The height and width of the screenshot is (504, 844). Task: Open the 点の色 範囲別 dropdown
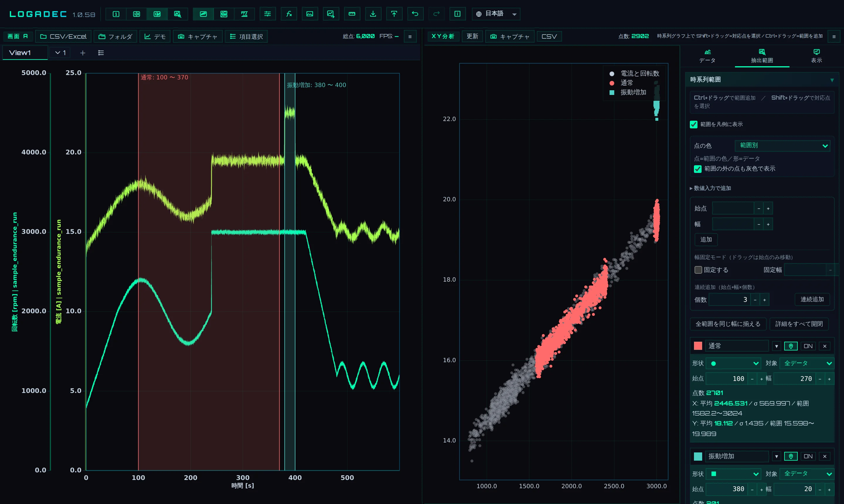(x=782, y=146)
